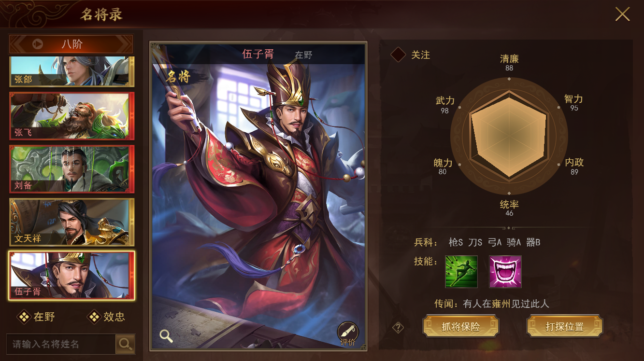
Task: Click the hexagon stats radar chart
Action: click(509, 136)
